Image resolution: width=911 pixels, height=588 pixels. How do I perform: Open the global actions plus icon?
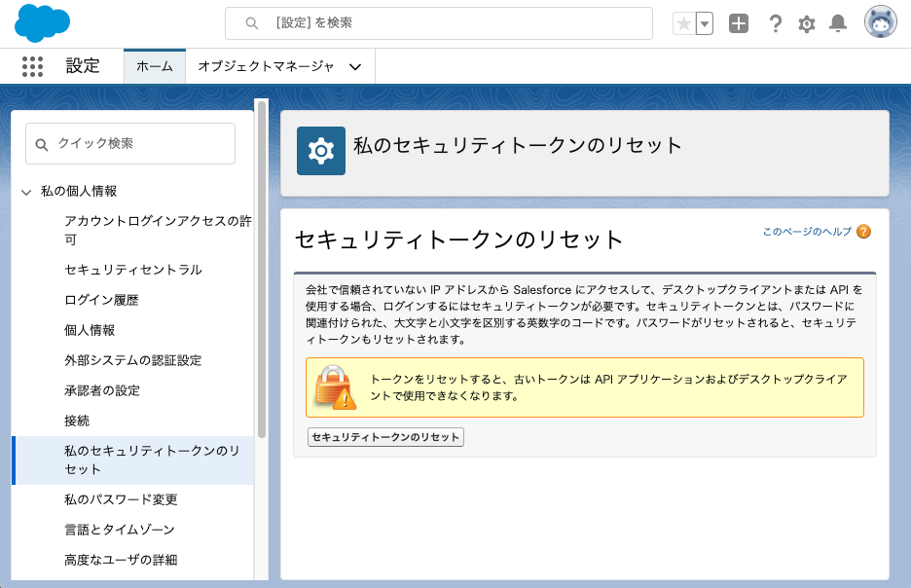[x=739, y=23]
